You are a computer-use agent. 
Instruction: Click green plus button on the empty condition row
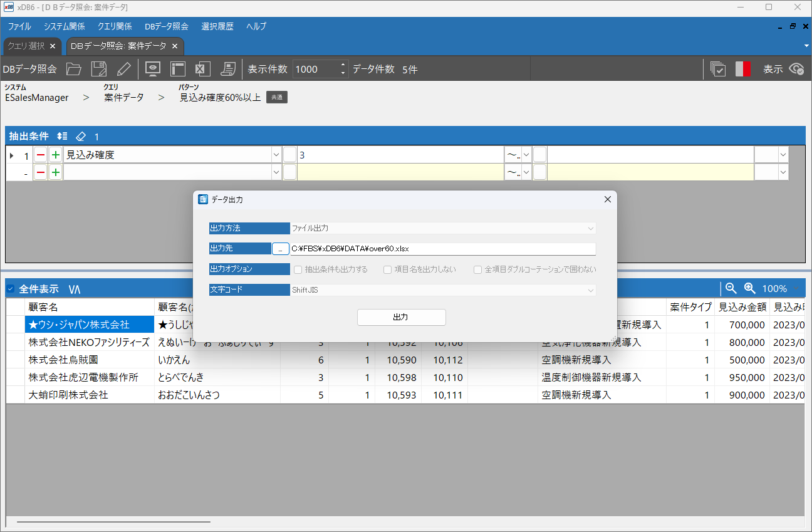[x=55, y=172]
